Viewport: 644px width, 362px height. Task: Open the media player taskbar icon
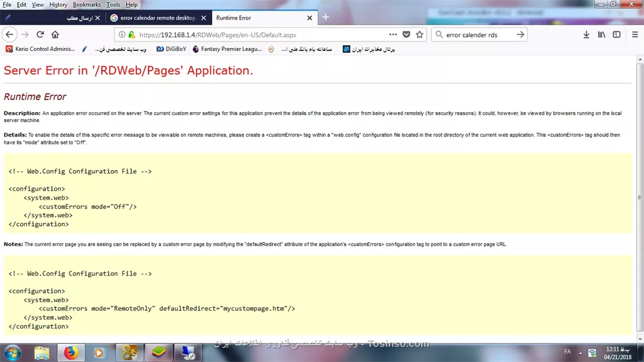click(99, 353)
